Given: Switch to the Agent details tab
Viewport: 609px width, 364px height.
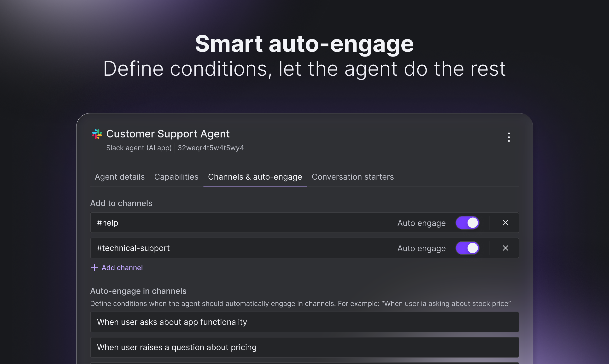Looking at the screenshot, I should (x=120, y=177).
